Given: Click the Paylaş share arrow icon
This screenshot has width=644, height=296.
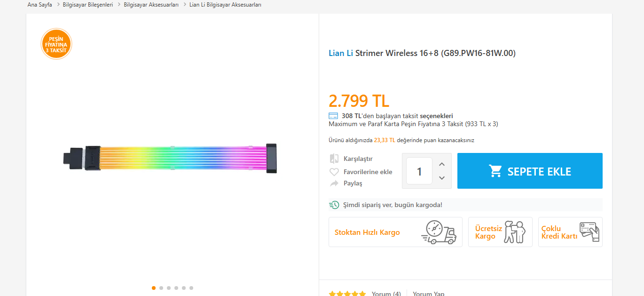Looking at the screenshot, I should pyautogui.click(x=334, y=184).
